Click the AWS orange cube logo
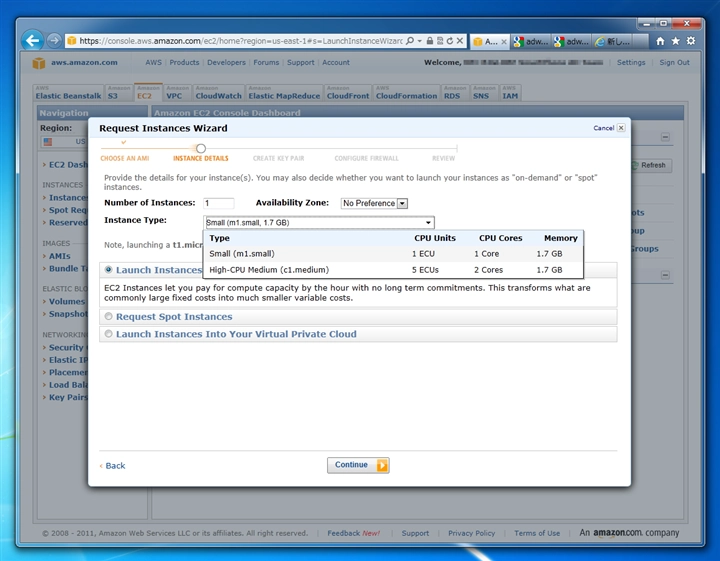 [39, 63]
